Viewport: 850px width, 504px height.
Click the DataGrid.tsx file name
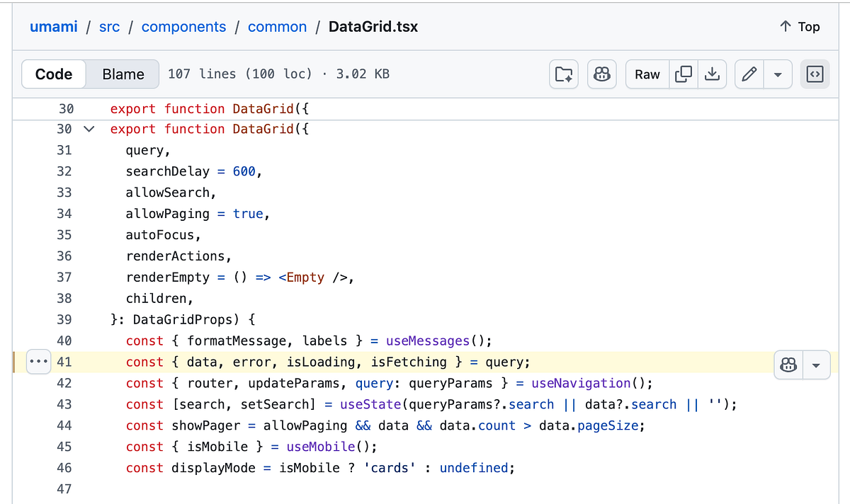pyautogui.click(x=373, y=27)
